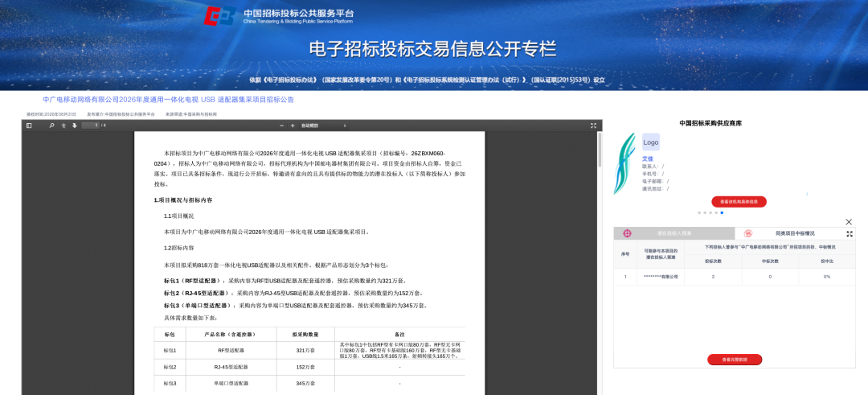Click the 321万套 quantity cell
868x395 pixels.
pos(305,351)
